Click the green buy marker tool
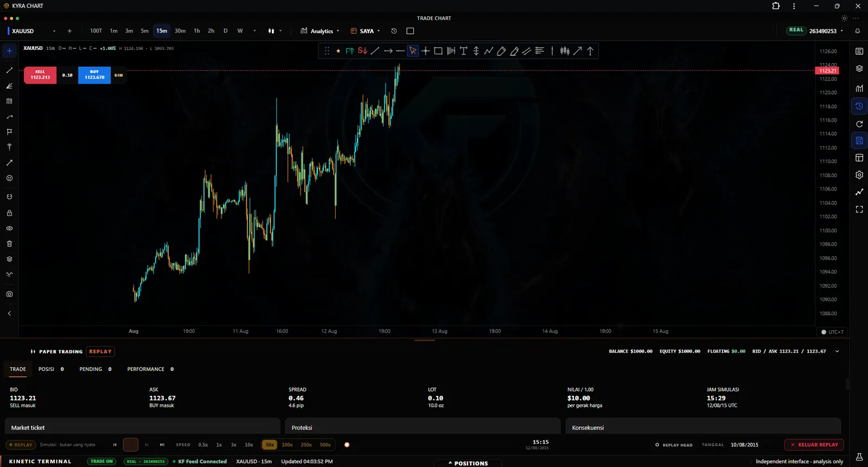This screenshot has height=467, width=868. pyautogui.click(x=350, y=51)
